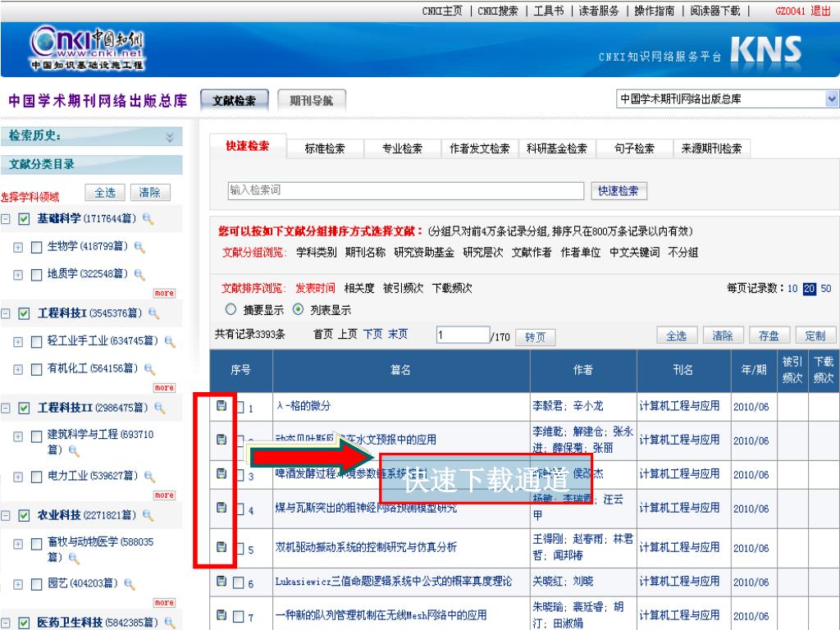Viewport: 840px width, 630px height.
Task: Select the 摘要显示 radio button
Action: click(231, 309)
